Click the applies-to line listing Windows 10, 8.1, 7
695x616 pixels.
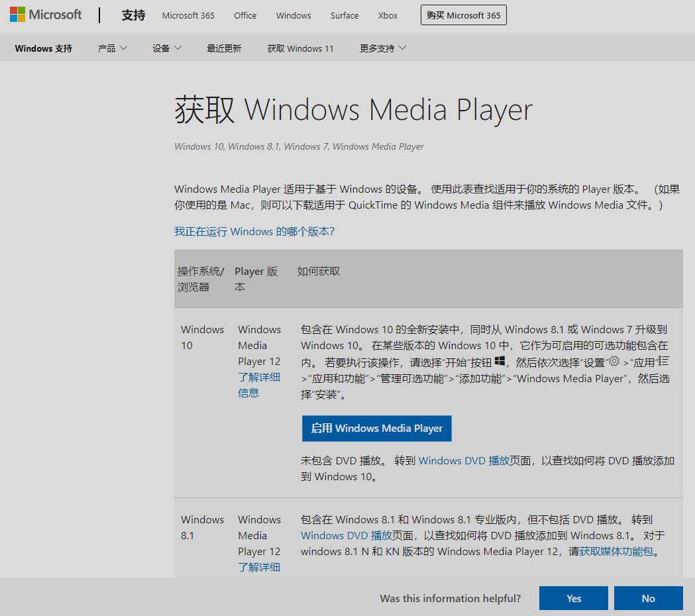[x=299, y=146]
